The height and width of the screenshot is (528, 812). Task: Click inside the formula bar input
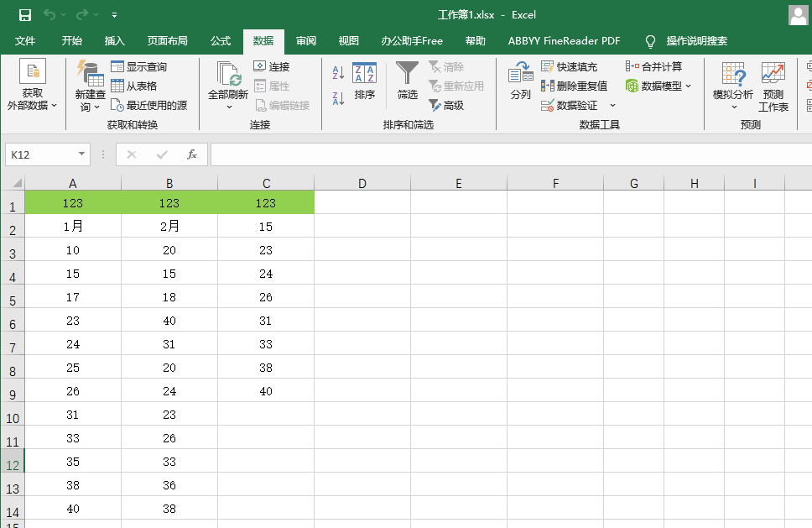click(503, 154)
